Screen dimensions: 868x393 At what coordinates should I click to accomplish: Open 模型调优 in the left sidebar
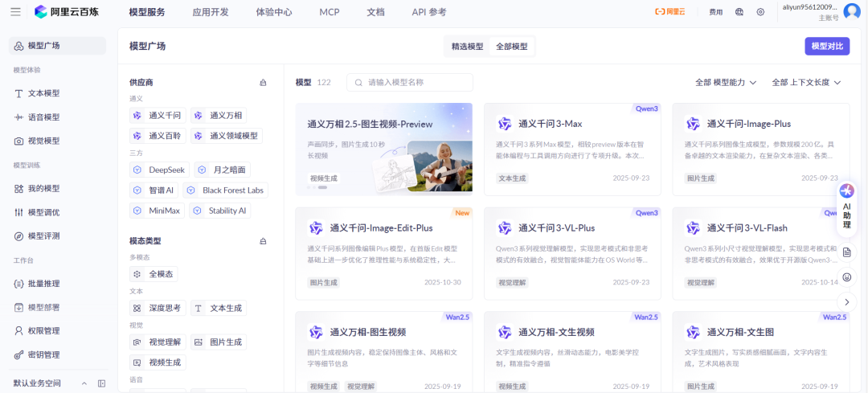[x=43, y=212]
